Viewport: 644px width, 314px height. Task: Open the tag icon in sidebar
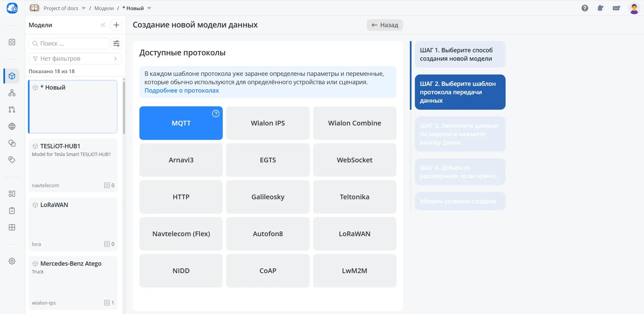click(x=12, y=160)
